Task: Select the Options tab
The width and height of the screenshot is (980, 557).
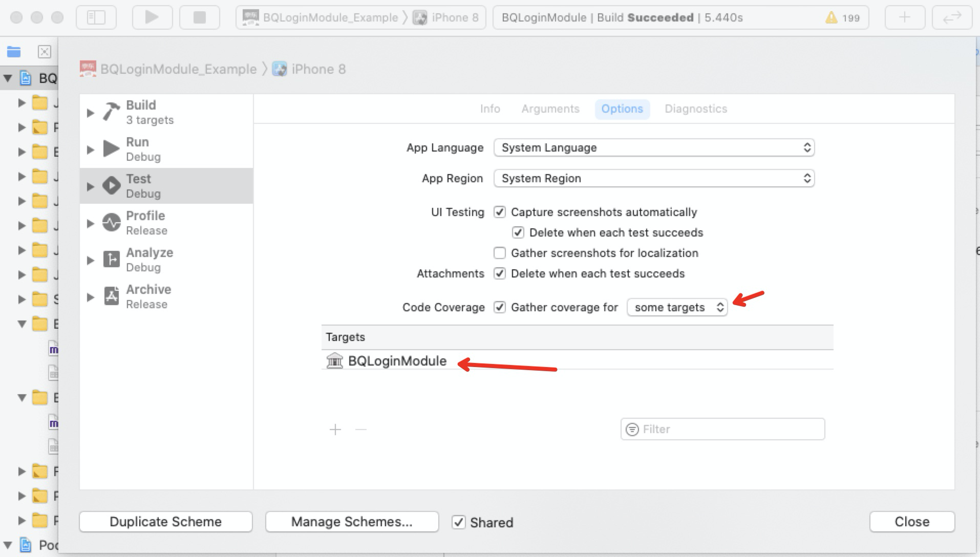Action: 622,109
